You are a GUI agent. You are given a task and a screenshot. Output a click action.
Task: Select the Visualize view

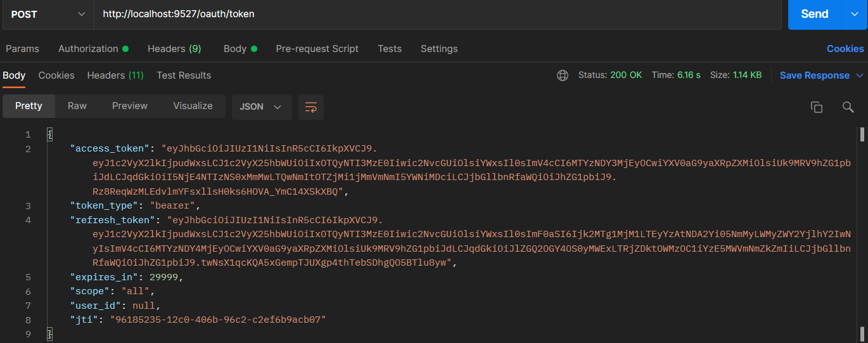(193, 106)
